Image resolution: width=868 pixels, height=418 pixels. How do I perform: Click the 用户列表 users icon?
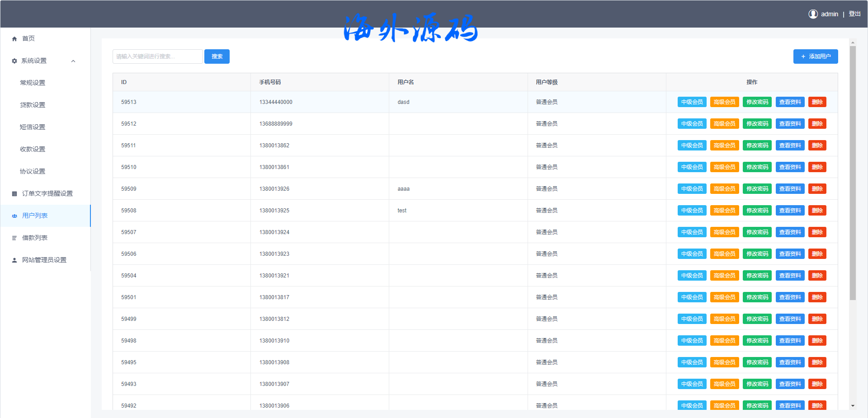(x=14, y=216)
